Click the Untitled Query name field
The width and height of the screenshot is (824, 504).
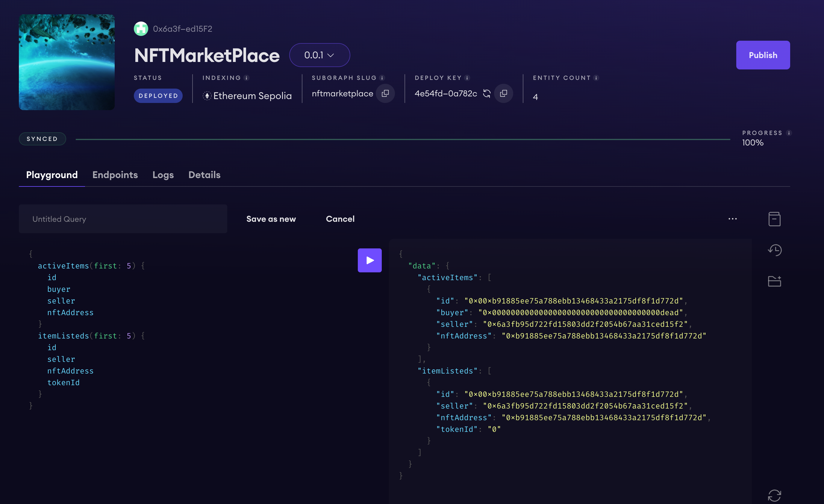123,219
